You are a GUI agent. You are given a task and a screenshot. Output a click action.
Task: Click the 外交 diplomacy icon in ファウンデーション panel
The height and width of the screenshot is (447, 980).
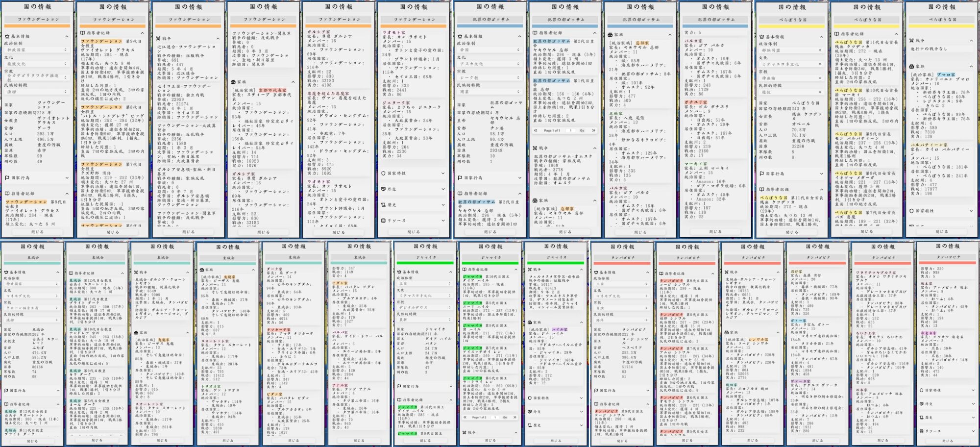pyautogui.click(x=384, y=189)
